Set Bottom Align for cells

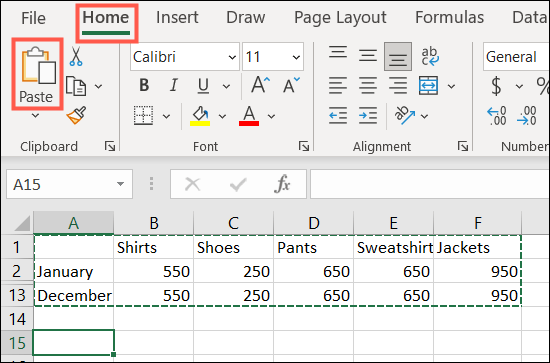click(x=398, y=56)
